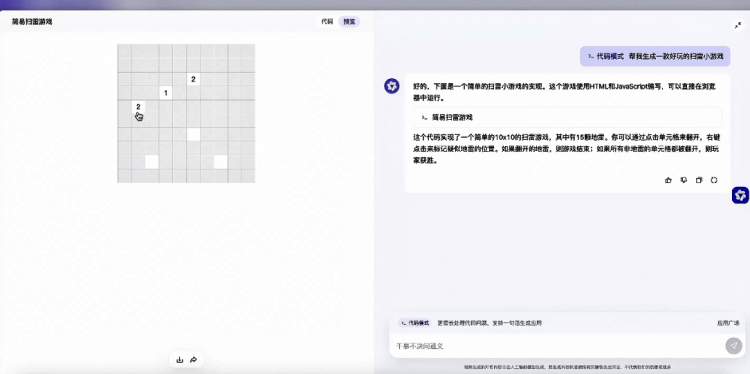Collapse the preview panel with the arrows icon
Image resolution: width=750 pixels, height=374 pixels.
tap(738, 26)
